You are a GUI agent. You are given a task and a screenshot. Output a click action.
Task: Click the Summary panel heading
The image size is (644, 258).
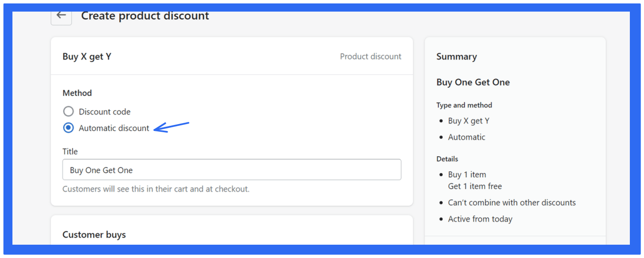456,56
